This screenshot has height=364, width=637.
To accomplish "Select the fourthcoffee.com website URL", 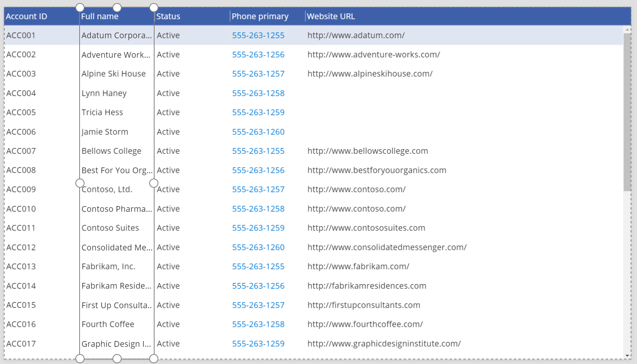I will 365,324.
